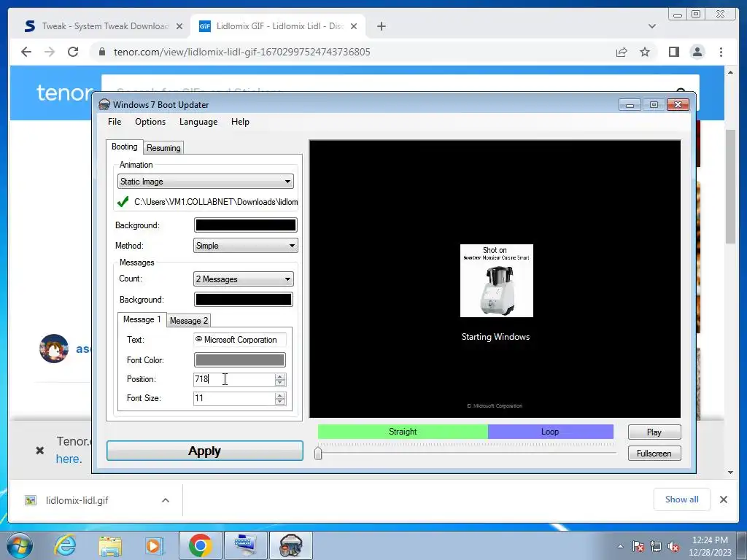Bookmark this page with the star icon
Viewport: 747px width, 560px height.
pos(645,52)
